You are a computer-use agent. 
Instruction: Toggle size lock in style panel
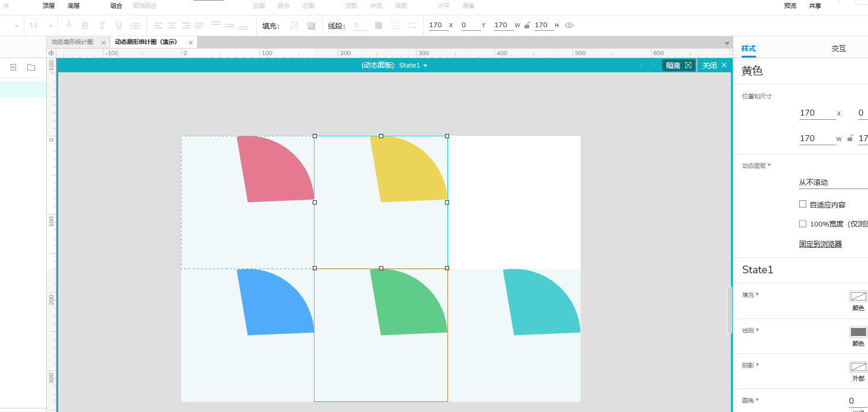pyautogui.click(x=850, y=139)
